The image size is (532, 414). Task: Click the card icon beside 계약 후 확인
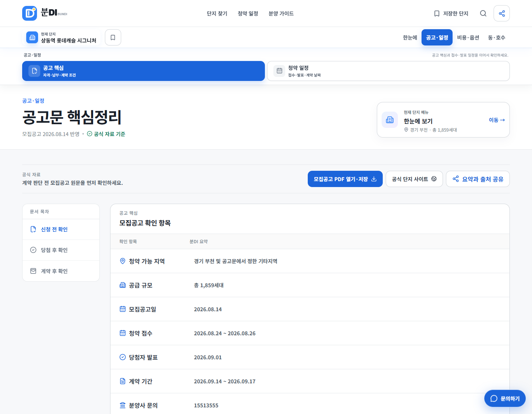(x=33, y=271)
